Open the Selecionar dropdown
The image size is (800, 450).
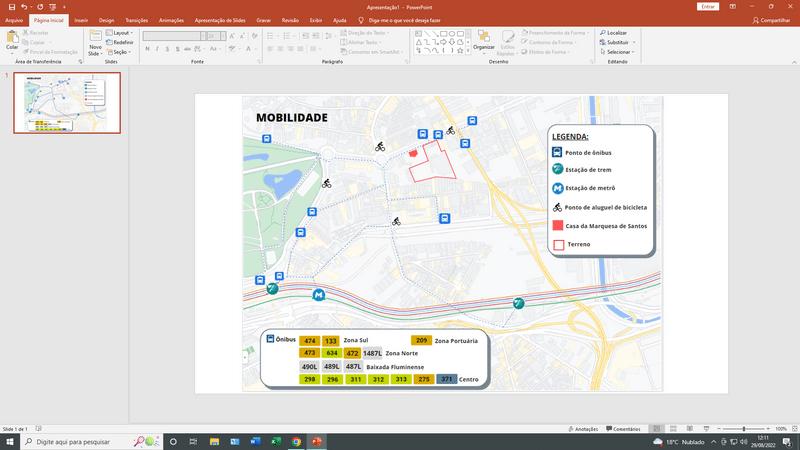click(x=617, y=52)
